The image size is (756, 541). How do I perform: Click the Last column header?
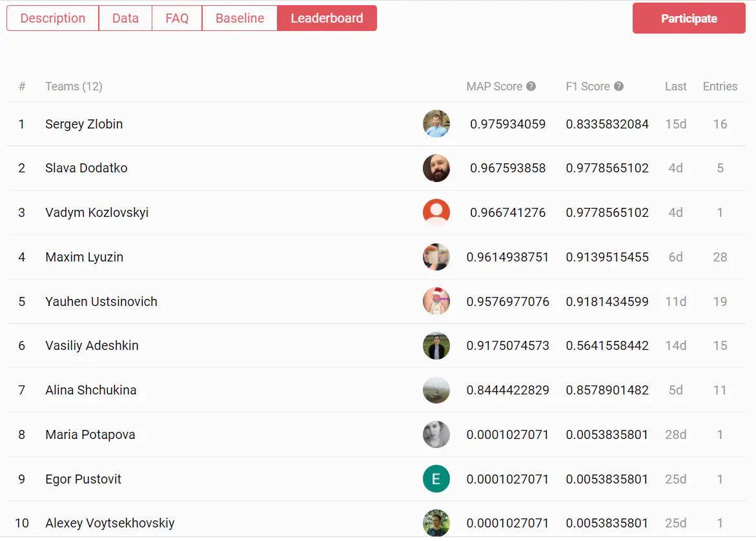point(675,86)
